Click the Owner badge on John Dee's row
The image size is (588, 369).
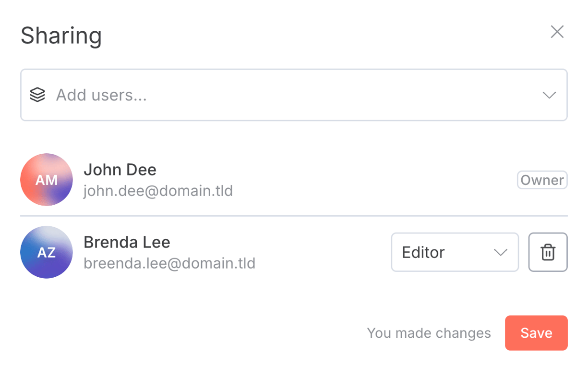coord(542,180)
